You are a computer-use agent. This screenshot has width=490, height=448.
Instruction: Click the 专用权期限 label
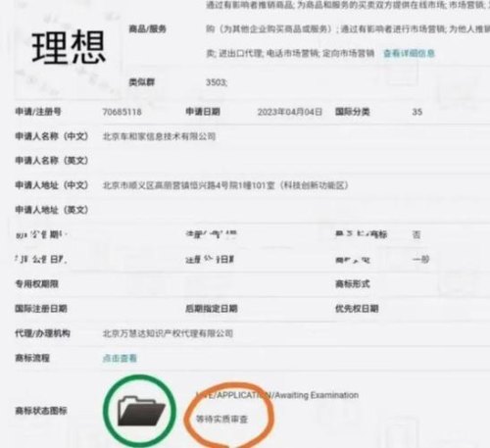click(x=36, y=283)
